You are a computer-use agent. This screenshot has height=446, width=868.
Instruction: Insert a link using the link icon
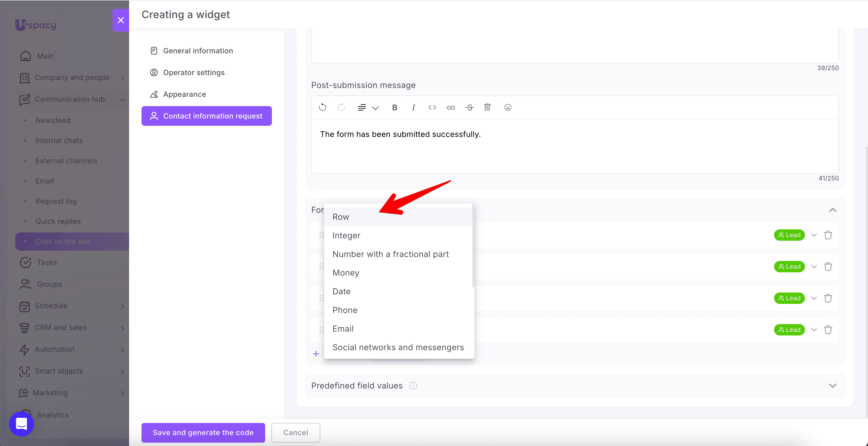click(451, 107)
